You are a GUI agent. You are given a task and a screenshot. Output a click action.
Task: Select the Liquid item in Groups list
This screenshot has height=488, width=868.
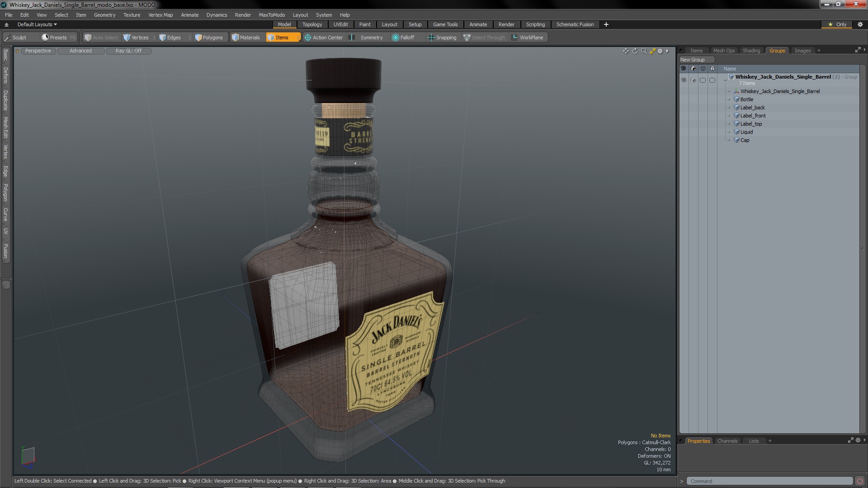tap(746, 132)
